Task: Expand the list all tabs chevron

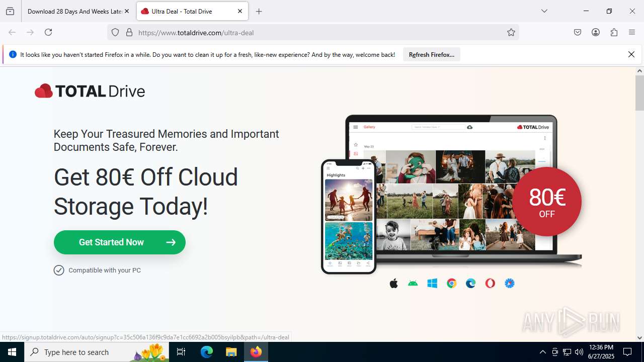Action: click(544, 11)
